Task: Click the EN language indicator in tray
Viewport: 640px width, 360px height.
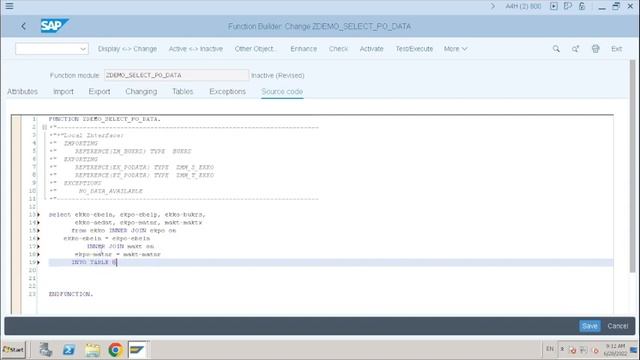Action: (550, 349)
